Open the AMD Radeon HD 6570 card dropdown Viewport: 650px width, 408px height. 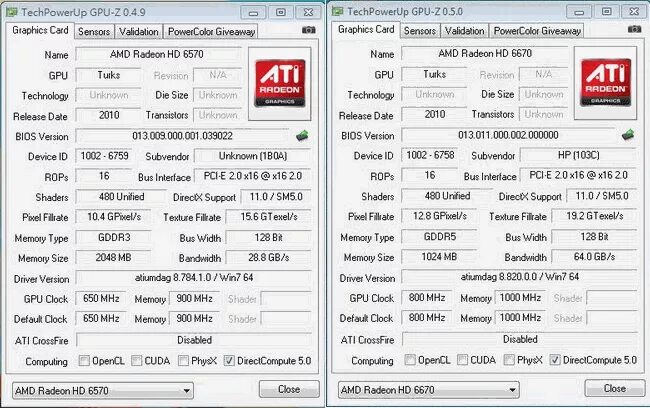click(103, 391)
